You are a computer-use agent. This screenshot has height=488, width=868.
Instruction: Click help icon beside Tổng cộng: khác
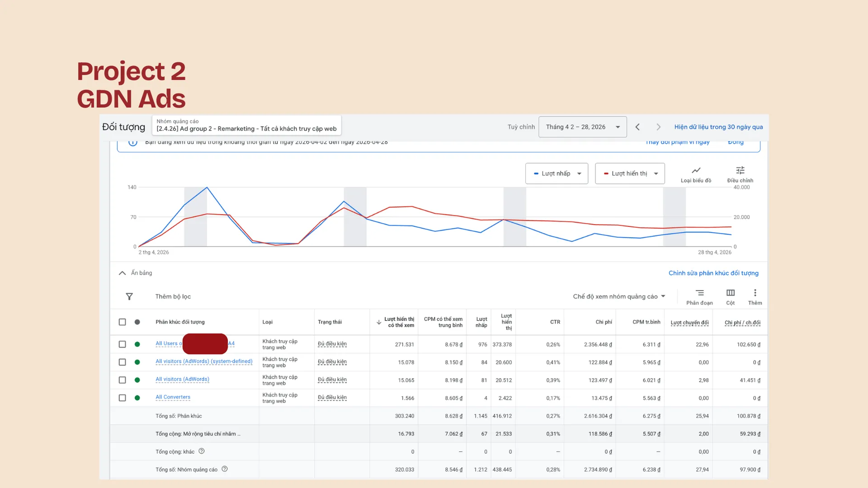(202, 451)
